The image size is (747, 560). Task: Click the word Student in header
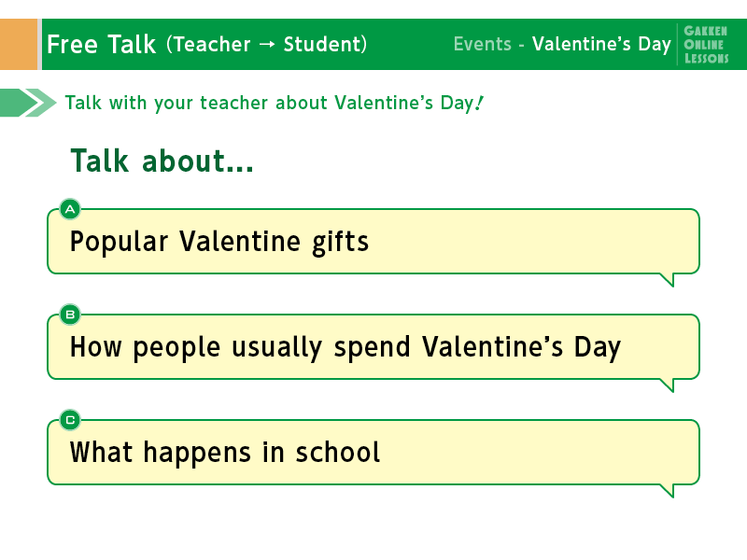(x=323, y=44)
